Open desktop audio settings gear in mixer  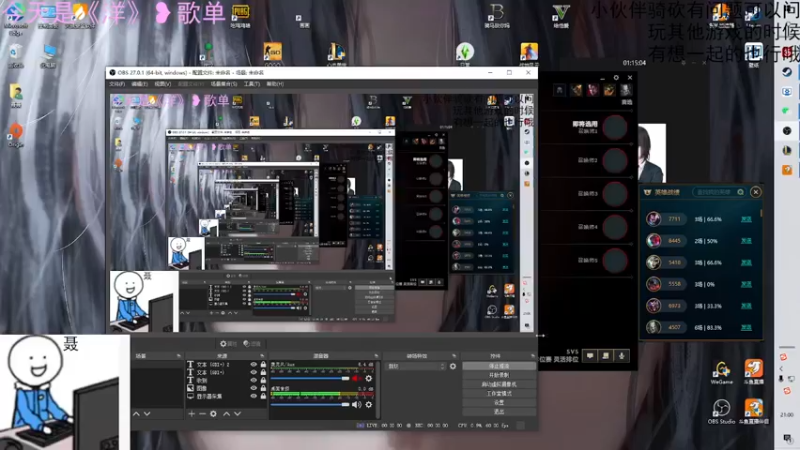[x=368, y=405]
